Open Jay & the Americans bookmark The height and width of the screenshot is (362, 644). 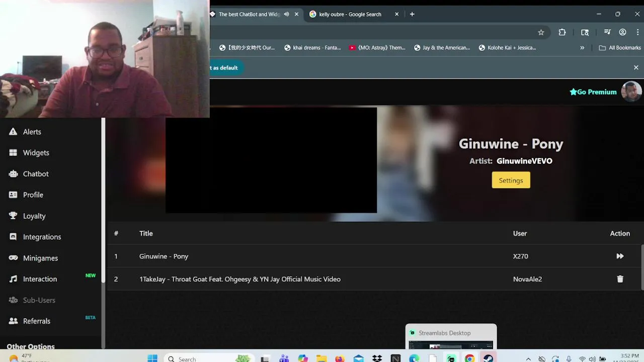tap(442, 48)
